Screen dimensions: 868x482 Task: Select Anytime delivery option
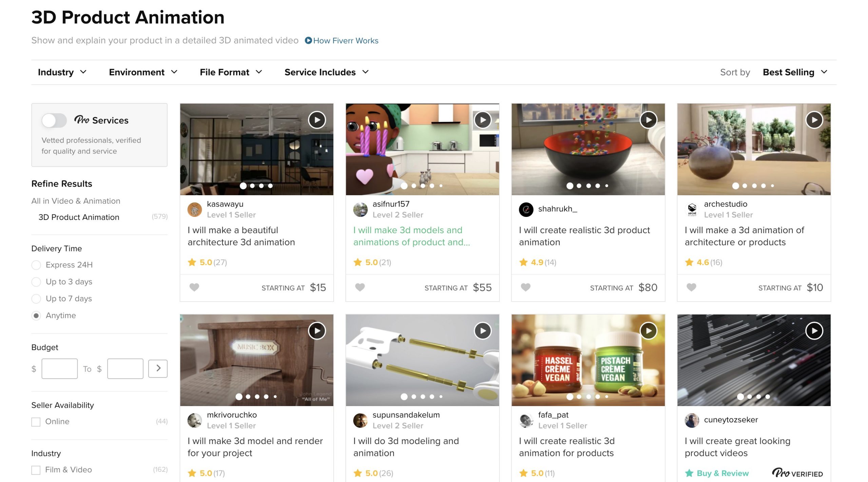pos(36,316)
